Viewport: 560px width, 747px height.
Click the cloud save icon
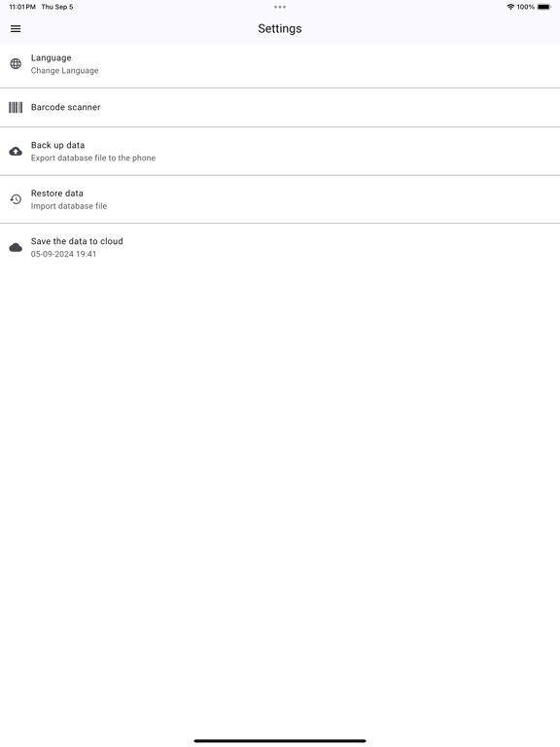click(x=16, y=247)
